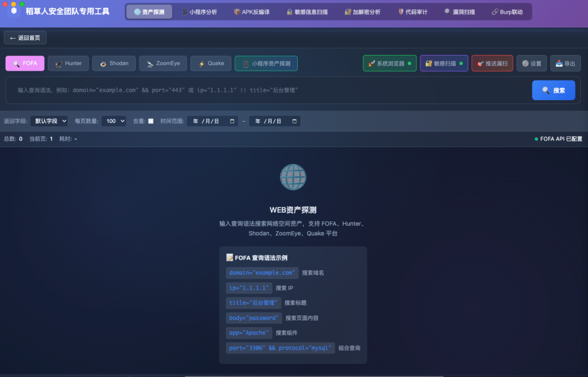Click the start date field

pos(213,121)
